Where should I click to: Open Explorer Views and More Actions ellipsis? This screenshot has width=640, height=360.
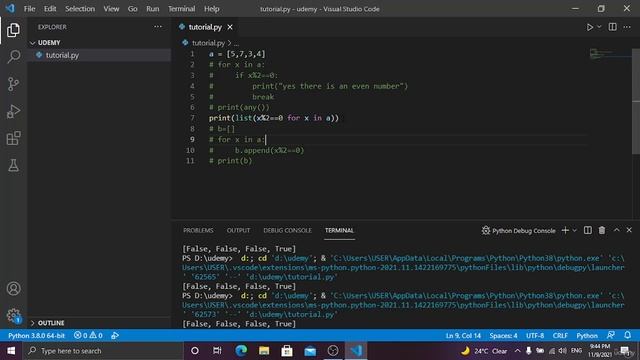[158, 27]
